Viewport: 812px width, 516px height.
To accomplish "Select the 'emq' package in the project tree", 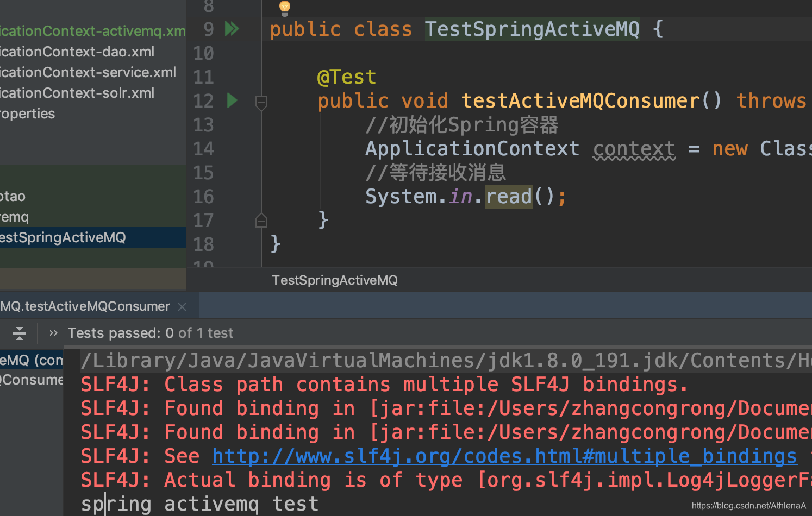I will click(x=14, y=217).
